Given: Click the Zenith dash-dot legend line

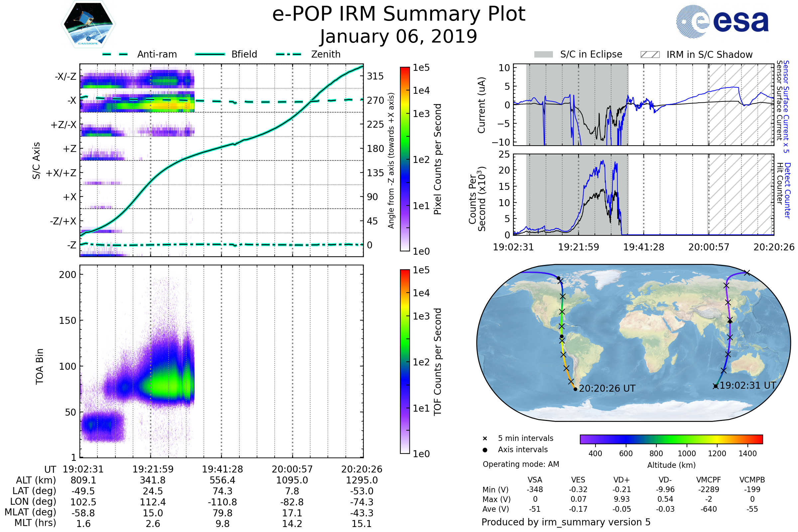Looking at the screenshot, I should pyautogui.click(x=288, y=54).
